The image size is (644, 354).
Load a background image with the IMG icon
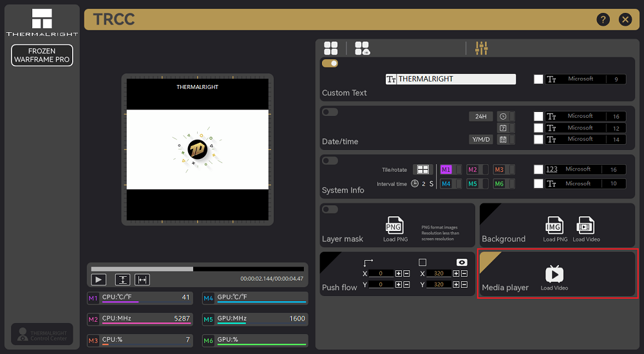554,229
